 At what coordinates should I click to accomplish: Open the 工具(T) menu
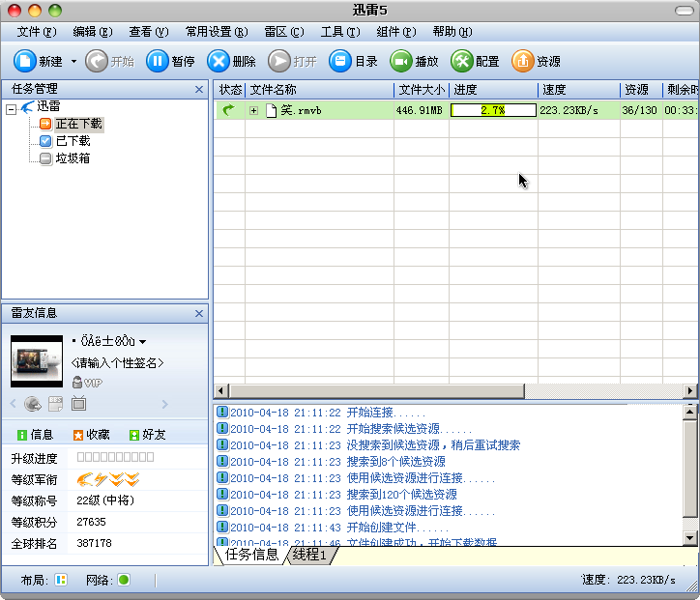[x=340, y=32]
